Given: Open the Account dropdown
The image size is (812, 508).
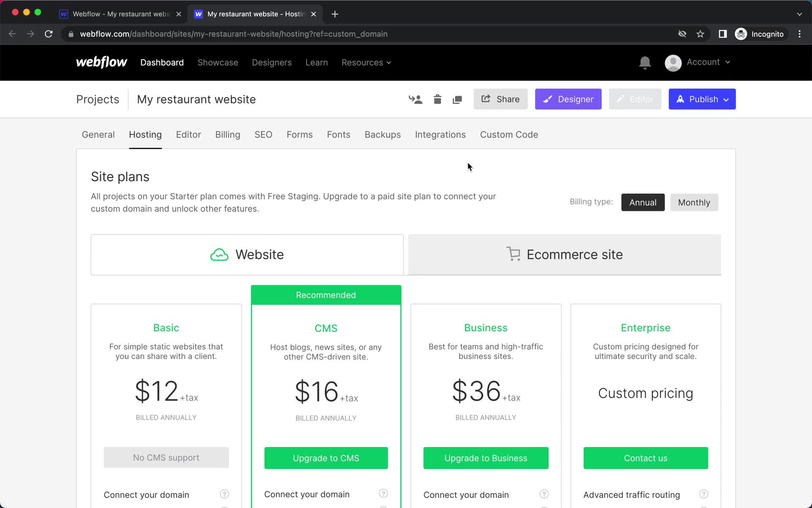Looking at the screenshot, I should point(708,62).
